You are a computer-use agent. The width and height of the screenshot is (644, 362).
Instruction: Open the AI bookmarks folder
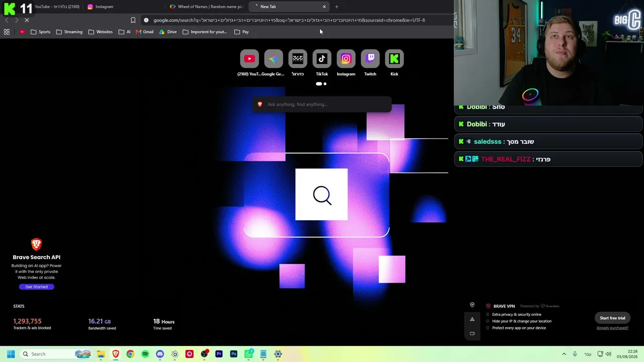pyautogui.click(x=124, y=32)
